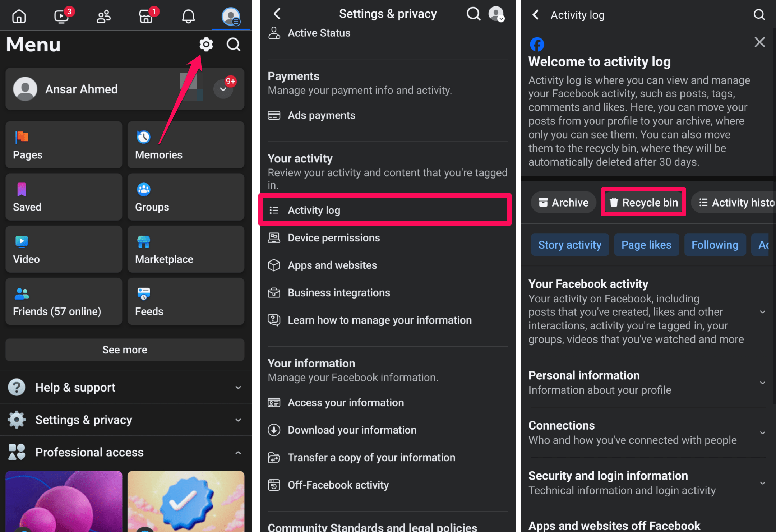The image size is (776, 532).
Task: Click Settings and privacy menu item
Action: point(124,419)
